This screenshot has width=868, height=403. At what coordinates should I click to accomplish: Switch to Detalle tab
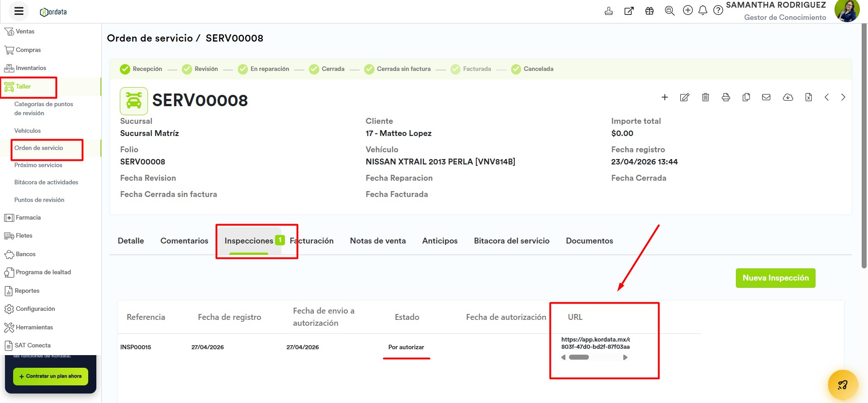[x=131, y=241]
